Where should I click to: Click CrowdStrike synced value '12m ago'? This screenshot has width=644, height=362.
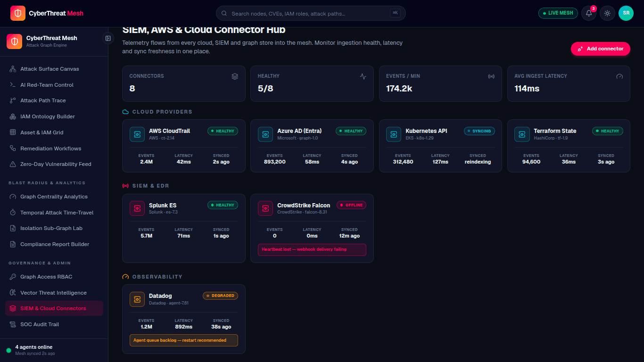coord(349,236)
